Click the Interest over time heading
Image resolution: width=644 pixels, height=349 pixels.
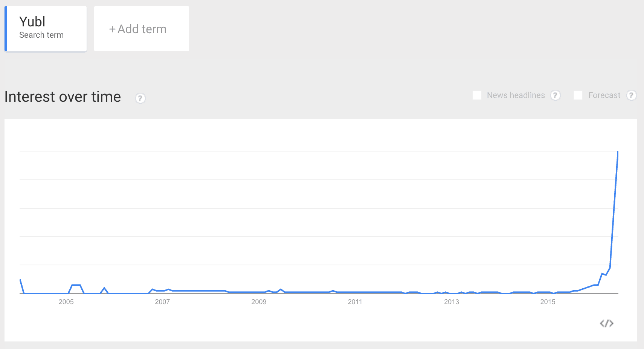click(62, 97)
